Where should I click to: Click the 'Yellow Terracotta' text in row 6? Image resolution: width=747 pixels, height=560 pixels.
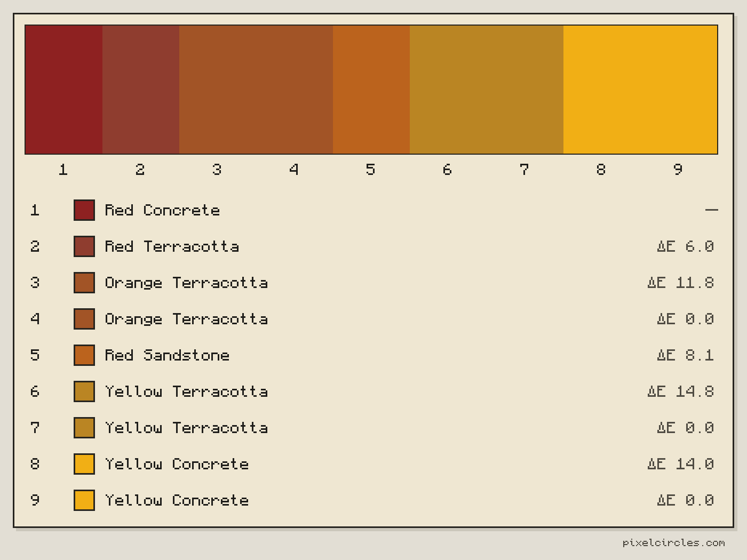click(x=186, y=391)
